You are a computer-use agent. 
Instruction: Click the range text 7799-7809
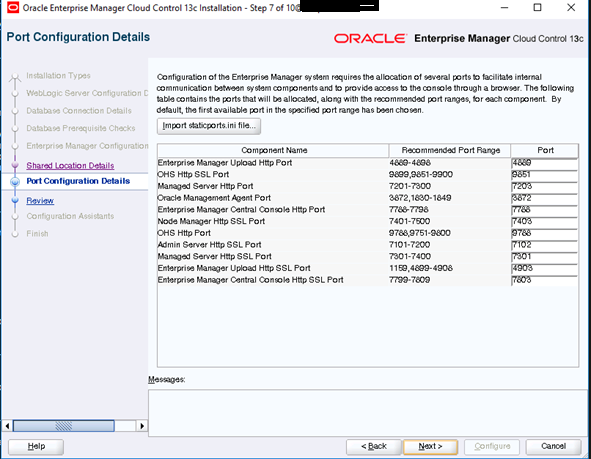(x=409, y=280)
